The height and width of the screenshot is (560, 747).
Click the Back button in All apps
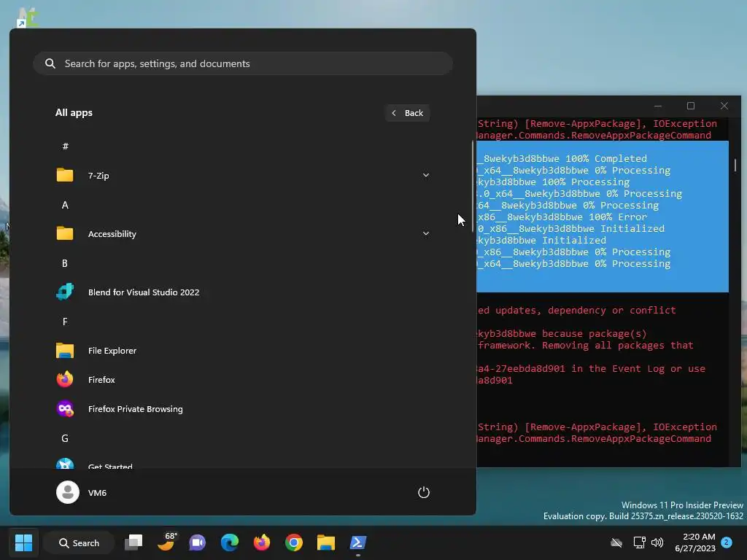pyautogui.click(x=407, y=113)
